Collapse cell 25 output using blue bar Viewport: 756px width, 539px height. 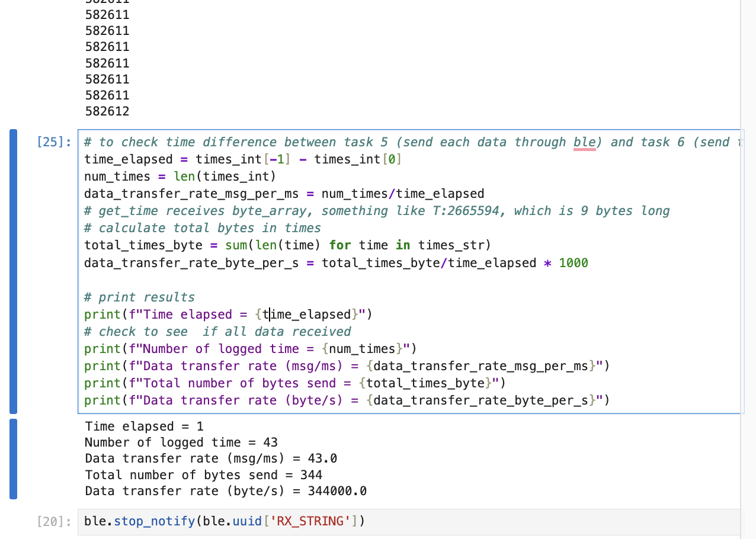point(13,458)
